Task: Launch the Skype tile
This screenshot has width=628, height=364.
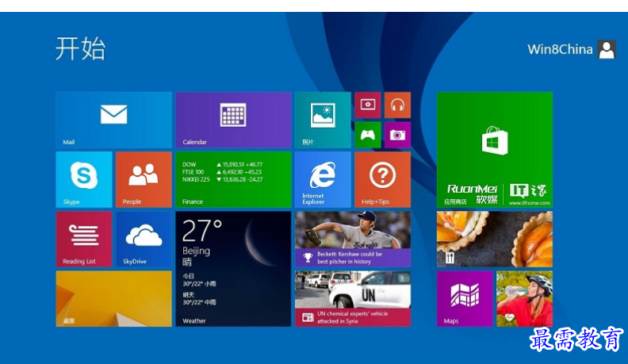Action: click(x=84, y=179)
